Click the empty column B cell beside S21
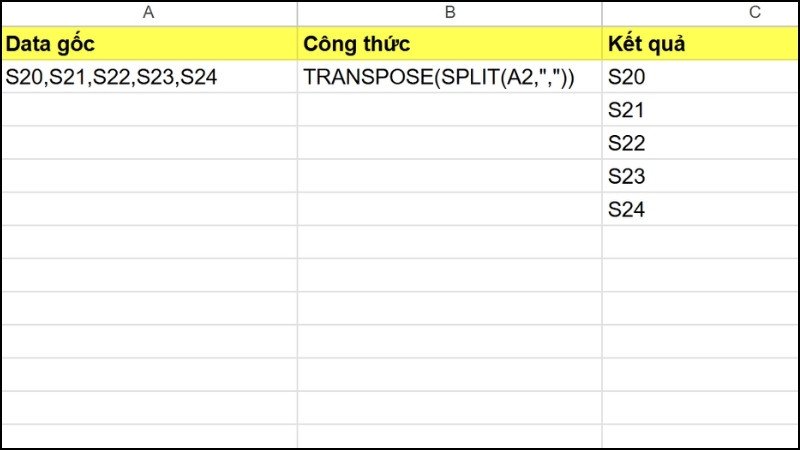The width and height of the screenshot is (800, 450). coord(449,110)
